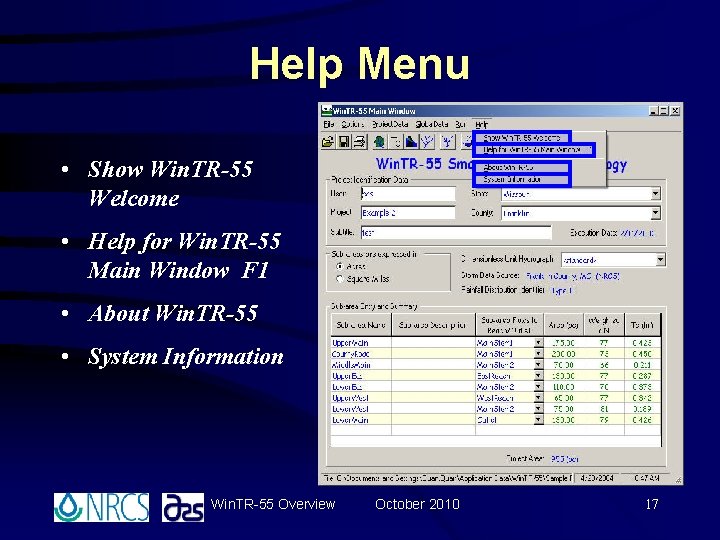720x540 pixels.
Task: Click the Area cell in the CountyRoad row
Action: (x=563, y=354)
